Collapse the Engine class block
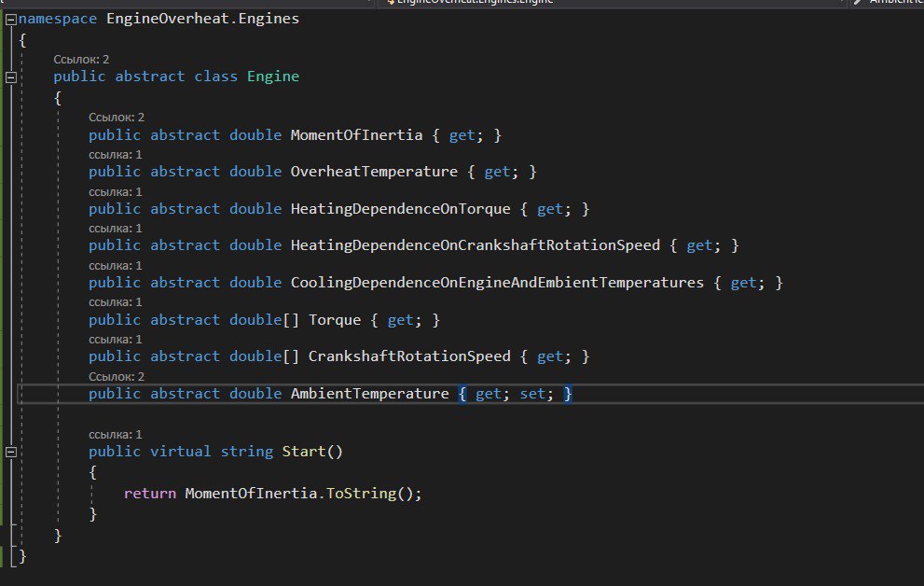924x586 pixels. 10,77
